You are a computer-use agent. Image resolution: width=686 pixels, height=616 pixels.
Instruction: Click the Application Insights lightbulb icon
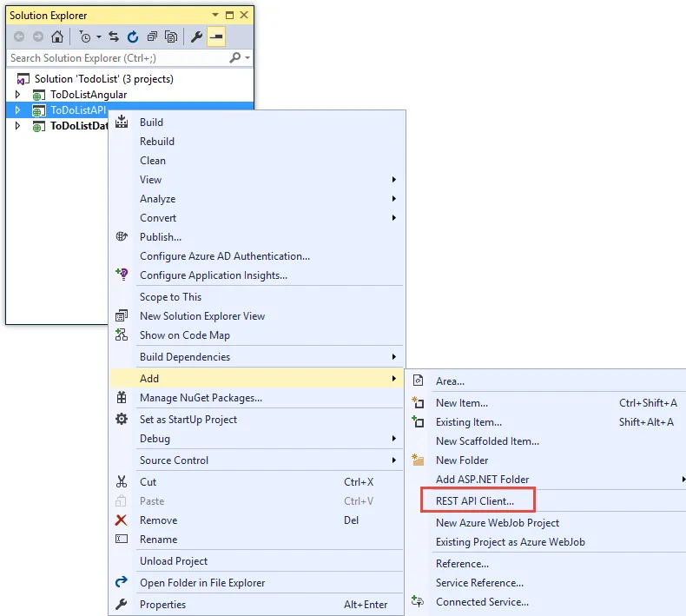(122, 275)
